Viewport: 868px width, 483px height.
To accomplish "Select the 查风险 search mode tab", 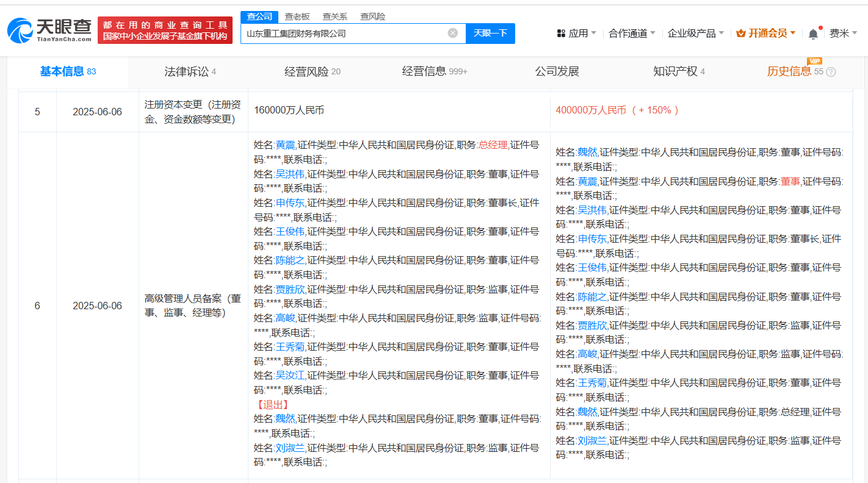I will pos(372,16).
